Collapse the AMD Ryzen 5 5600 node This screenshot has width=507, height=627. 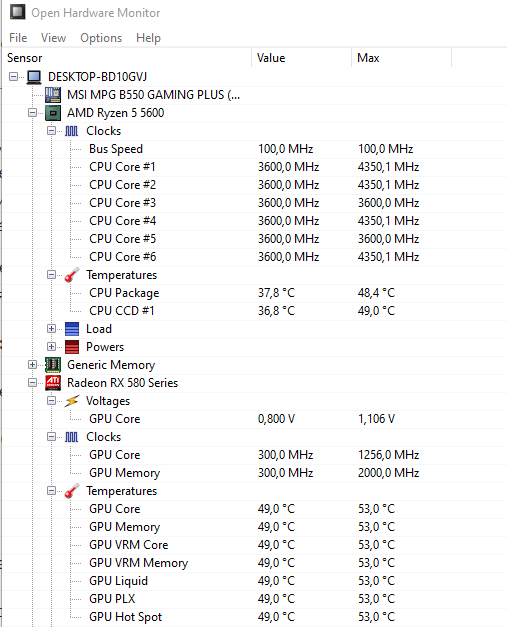(x=32, y=113)
